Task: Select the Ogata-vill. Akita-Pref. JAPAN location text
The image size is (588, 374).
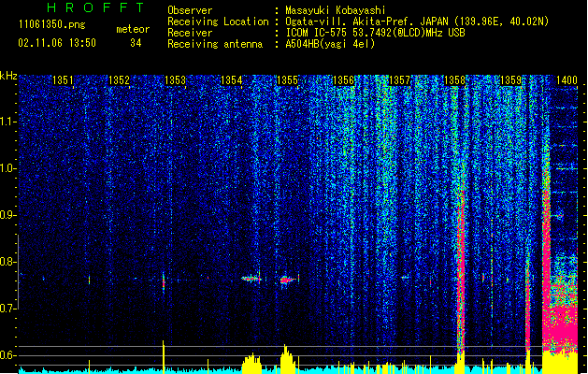Action: point(417,22)
